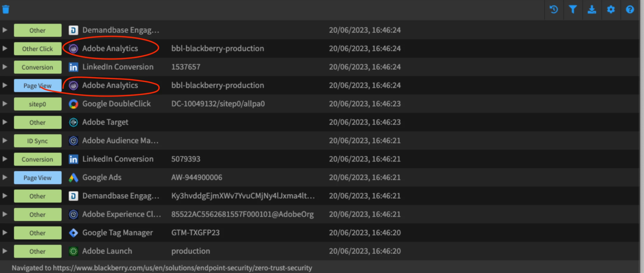Click bbl-blackberry-production in Other Click row
The image size is (644, 273).
(x=218, y=48)
